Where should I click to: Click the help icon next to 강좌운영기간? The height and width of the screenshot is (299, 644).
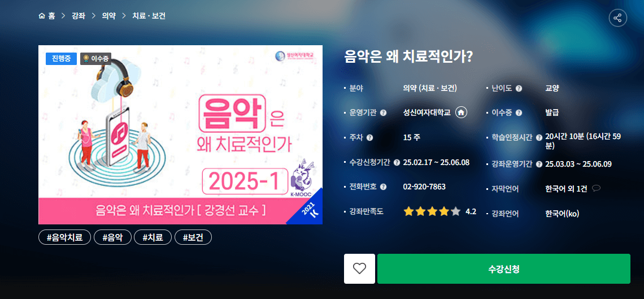[x=539, y=164]
